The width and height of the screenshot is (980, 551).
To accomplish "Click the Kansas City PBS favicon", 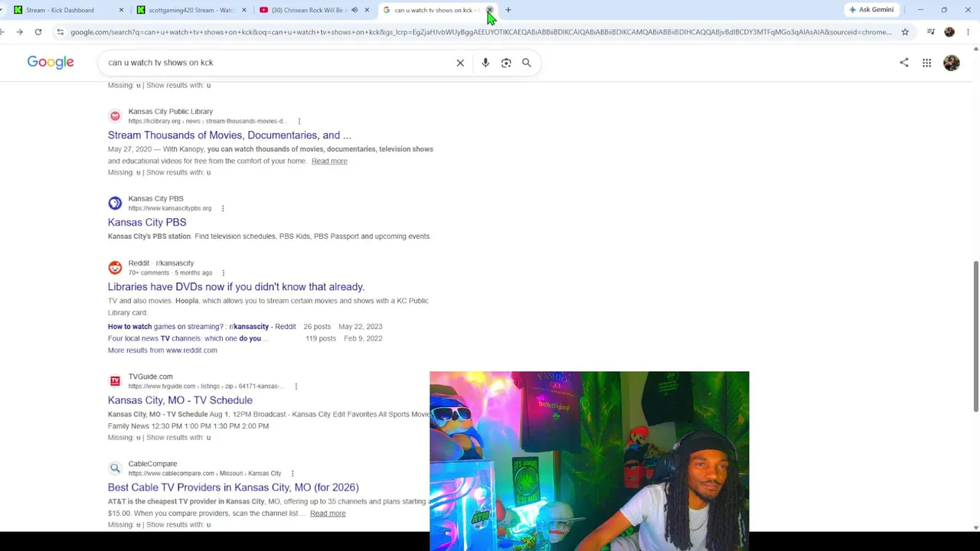I will tap(115, 203).
